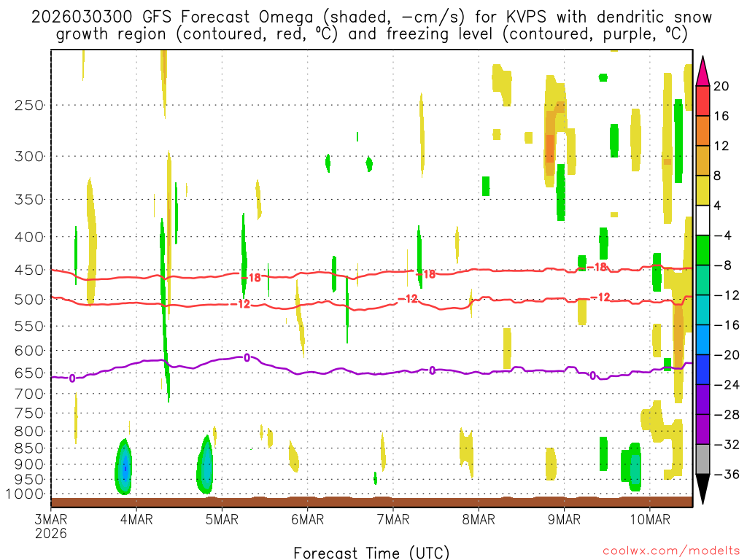Click the yellow 4-to-8 colorbar swatch
The image size is (747, 560).
click(703, 190)
